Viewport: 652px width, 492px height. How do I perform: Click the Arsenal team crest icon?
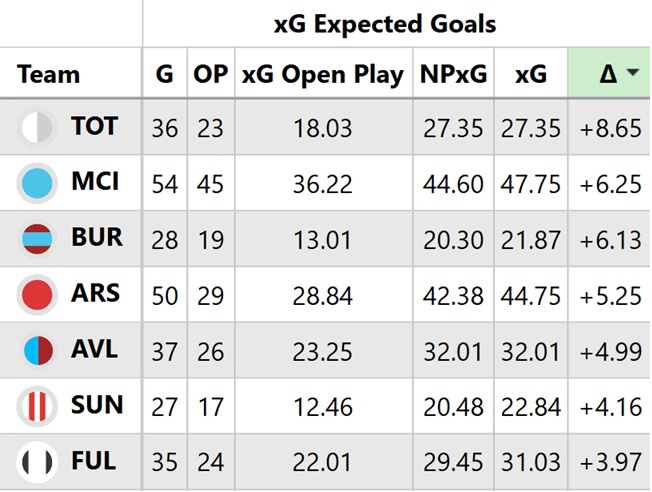pyautogui.click(x=37, y=295)
